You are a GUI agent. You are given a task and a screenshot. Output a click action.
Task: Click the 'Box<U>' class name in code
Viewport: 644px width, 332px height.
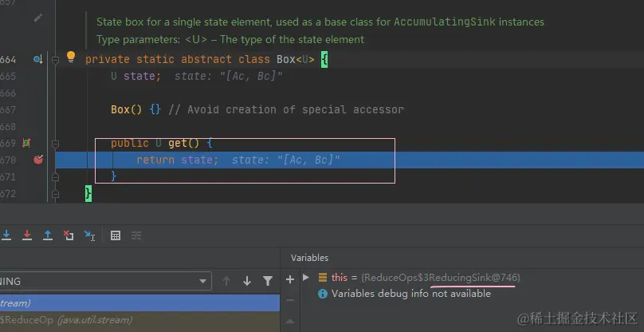(x=296, y=60)
